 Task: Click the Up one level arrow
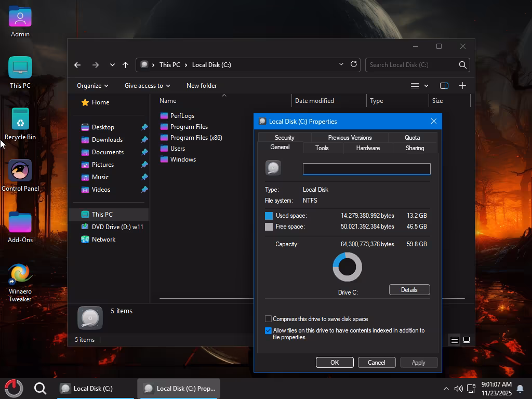(125, 65)
